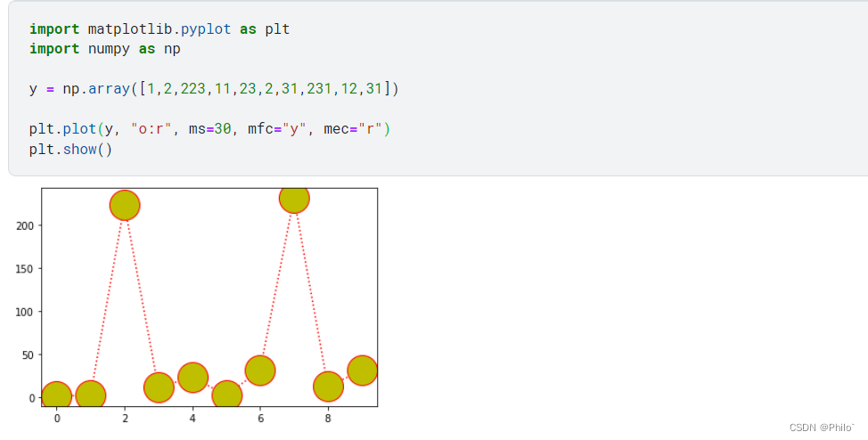
Task: Click the "o:r" format string
Action: point(151,129)
